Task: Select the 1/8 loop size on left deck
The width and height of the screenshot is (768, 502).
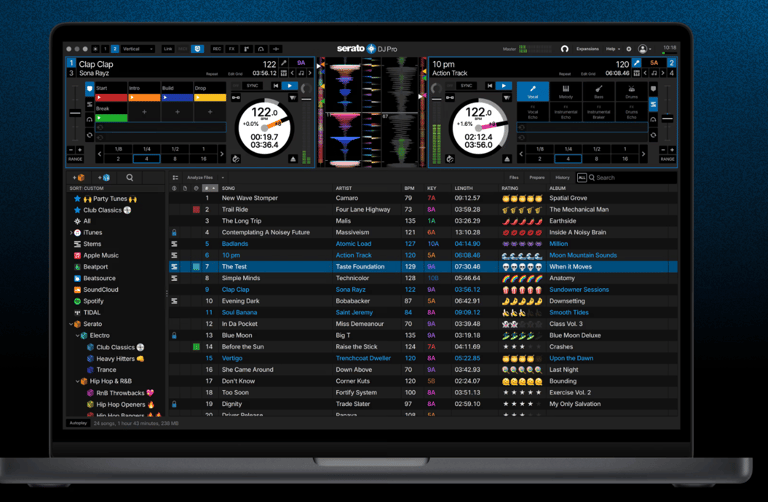Action: pyautogui.click(x=118, y=149)
